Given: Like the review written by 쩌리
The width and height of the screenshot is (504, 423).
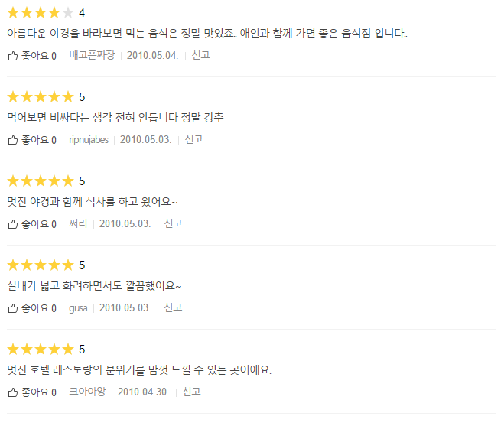Looking at the screenshot, I should coord(13,224).
